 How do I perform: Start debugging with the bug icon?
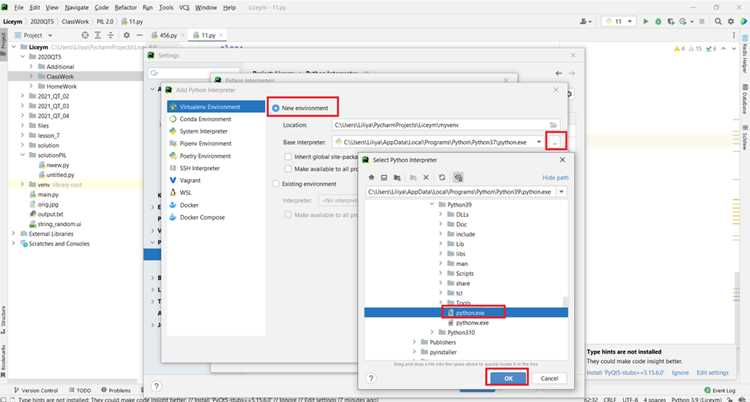click(658, 22)
